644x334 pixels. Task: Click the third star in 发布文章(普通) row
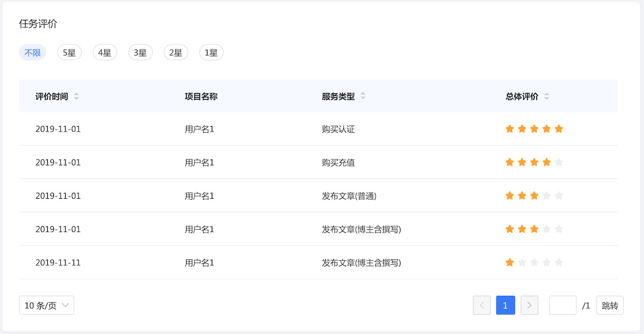534,195
